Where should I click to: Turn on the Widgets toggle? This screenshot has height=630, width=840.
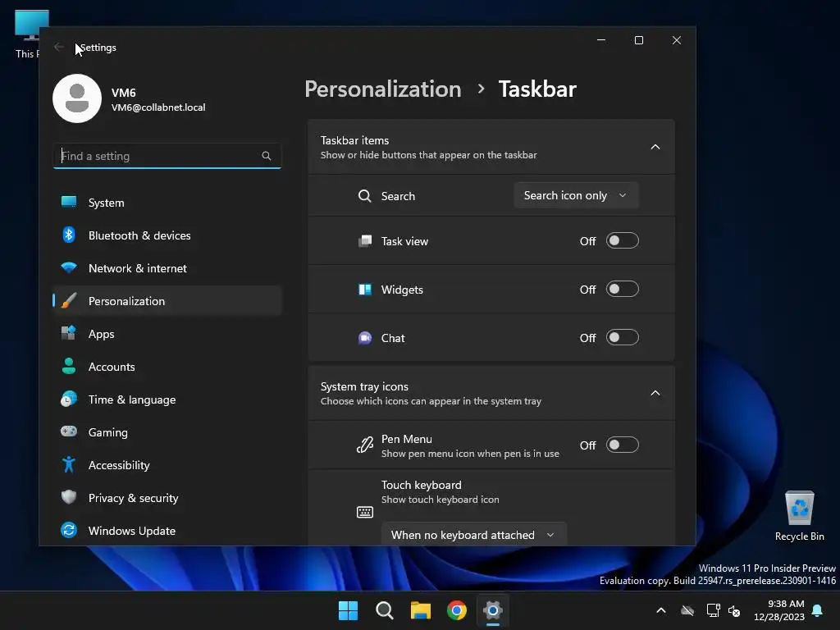coord(623,290)
